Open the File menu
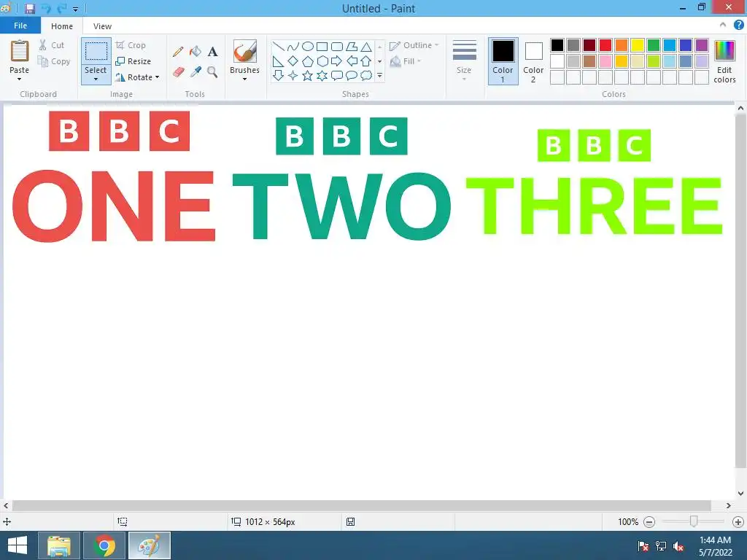 [x=20, y=26]
